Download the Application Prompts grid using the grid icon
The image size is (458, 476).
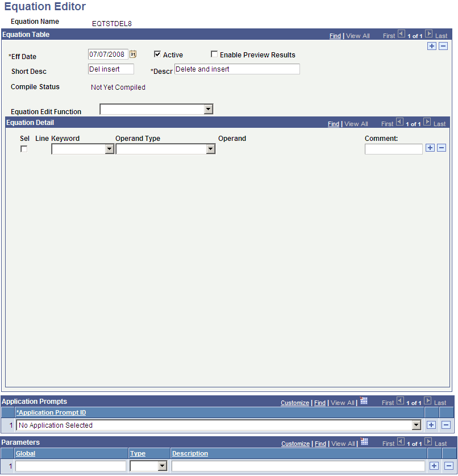364,400
